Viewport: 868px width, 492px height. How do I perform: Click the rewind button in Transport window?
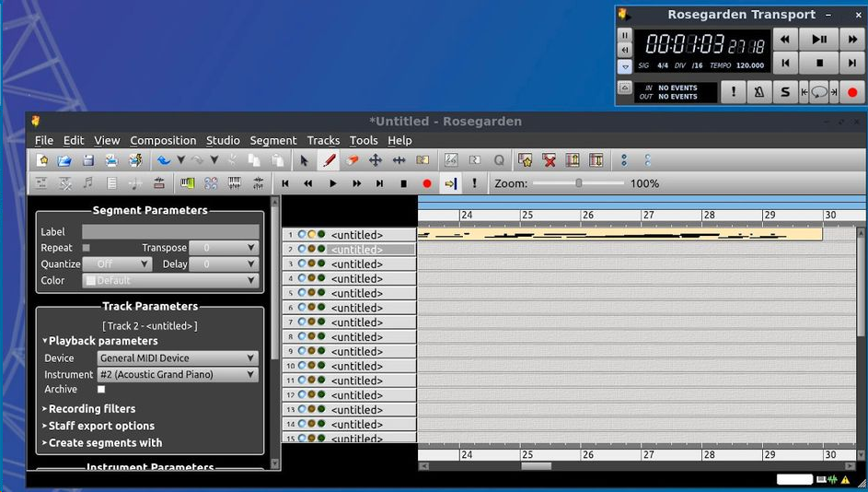tap(785, 40)
